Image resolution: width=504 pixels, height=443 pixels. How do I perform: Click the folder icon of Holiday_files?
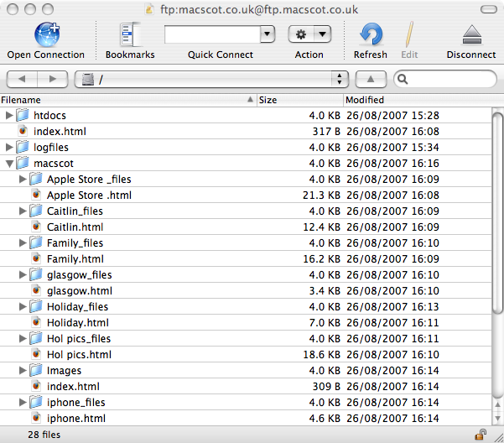click(x=36, y=306)
